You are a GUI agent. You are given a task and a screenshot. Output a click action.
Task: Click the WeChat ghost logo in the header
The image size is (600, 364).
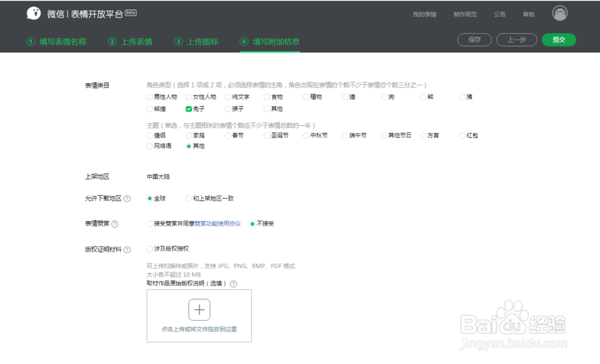pos(34,13)
